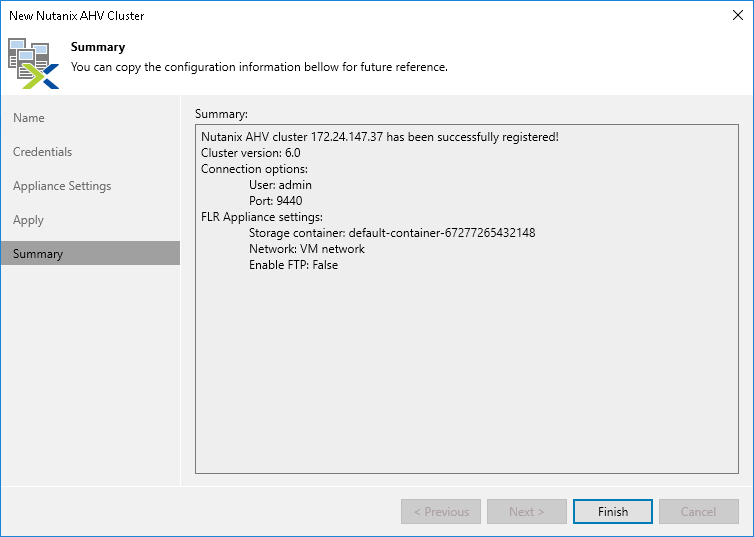
Task: Click the 'You can copy the configuration' description
Action: pyautogui.click(x=259, y=67)
